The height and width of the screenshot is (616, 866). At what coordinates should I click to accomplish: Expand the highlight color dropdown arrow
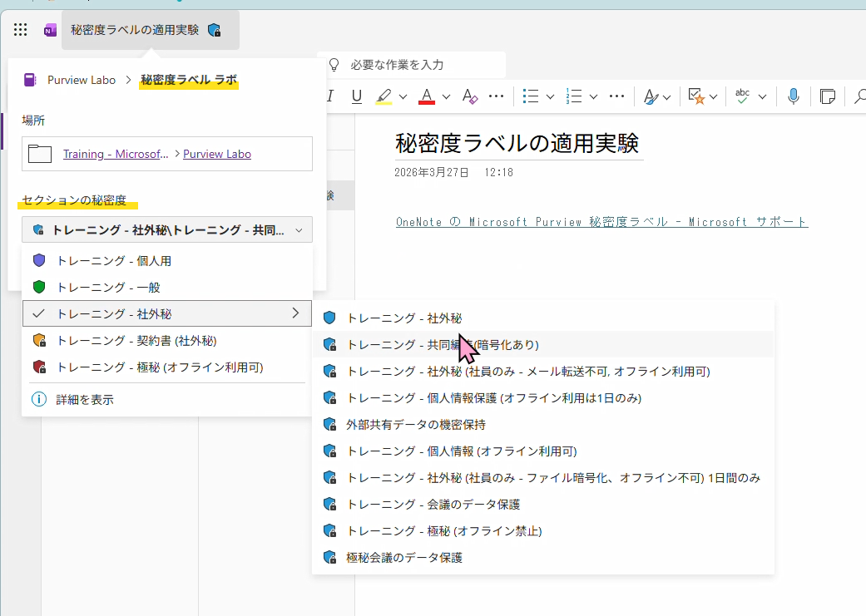tap(403, 96)
